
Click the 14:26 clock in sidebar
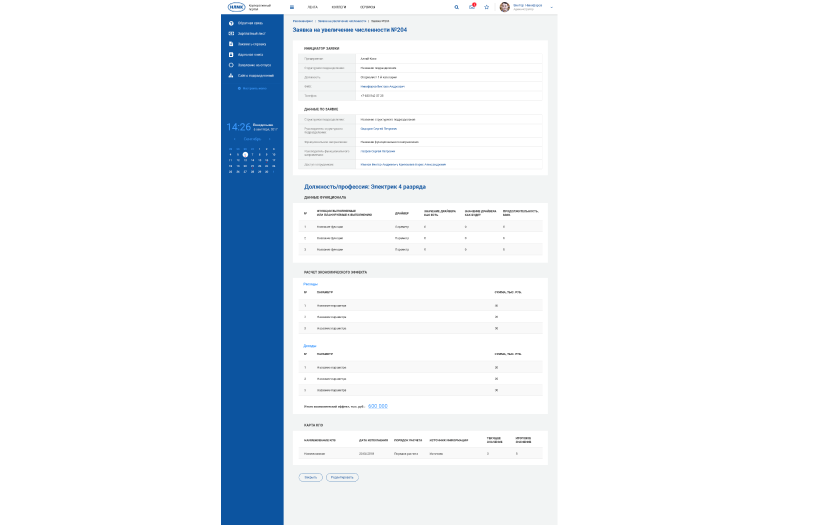click(x=239, y=127)
